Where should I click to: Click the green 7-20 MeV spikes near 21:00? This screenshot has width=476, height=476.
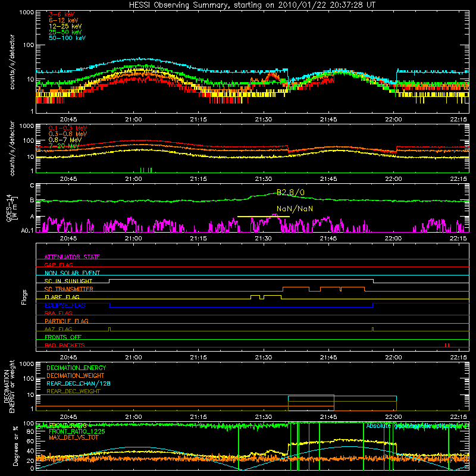(146, 170)
